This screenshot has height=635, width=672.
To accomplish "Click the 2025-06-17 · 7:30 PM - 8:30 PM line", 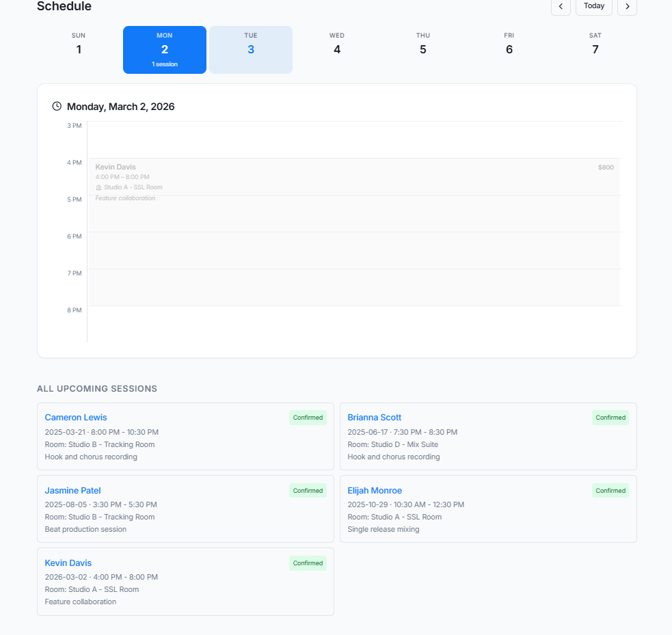I will (403, 432).
